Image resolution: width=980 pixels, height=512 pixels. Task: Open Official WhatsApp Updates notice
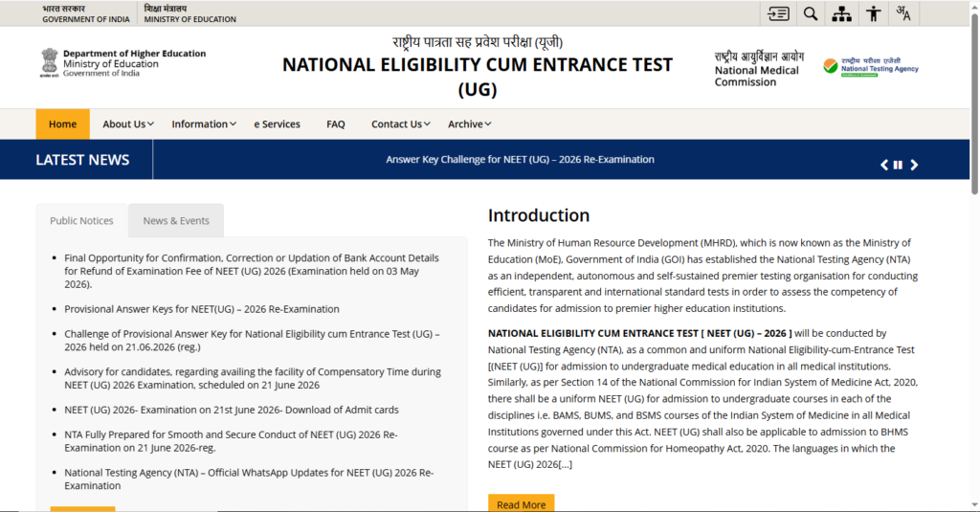pyautogui.click(x=249, y=479)
